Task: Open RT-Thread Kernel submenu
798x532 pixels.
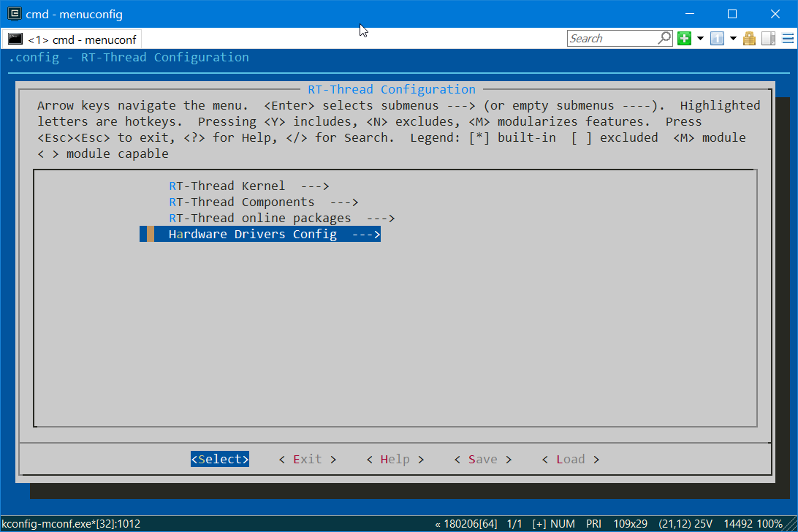Action: pos(249,186)
